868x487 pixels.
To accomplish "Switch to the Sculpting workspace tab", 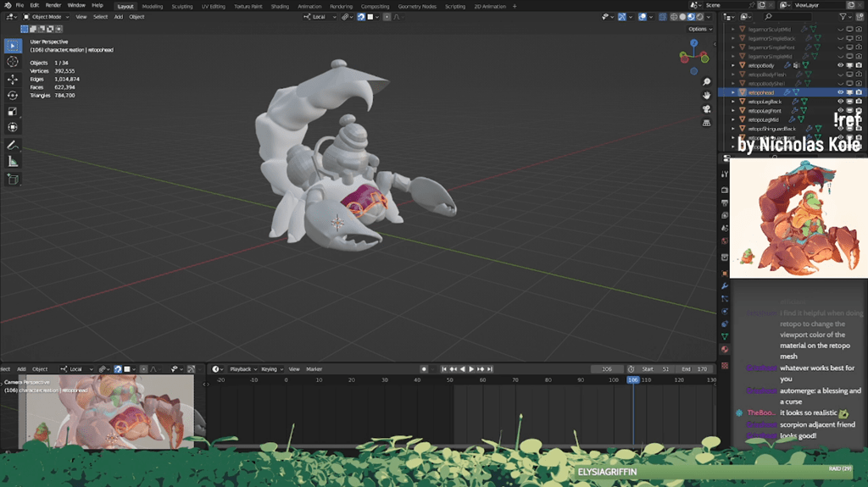I will click(x=181, y=7).
